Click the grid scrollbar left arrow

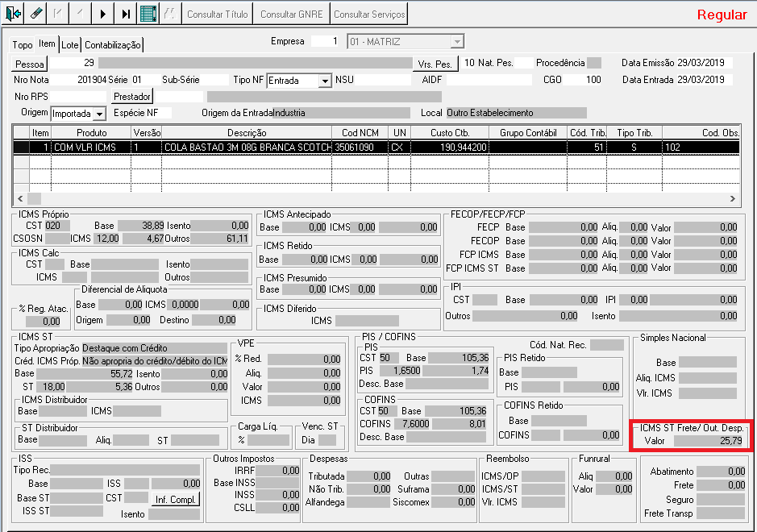click(x=20, y=198)
